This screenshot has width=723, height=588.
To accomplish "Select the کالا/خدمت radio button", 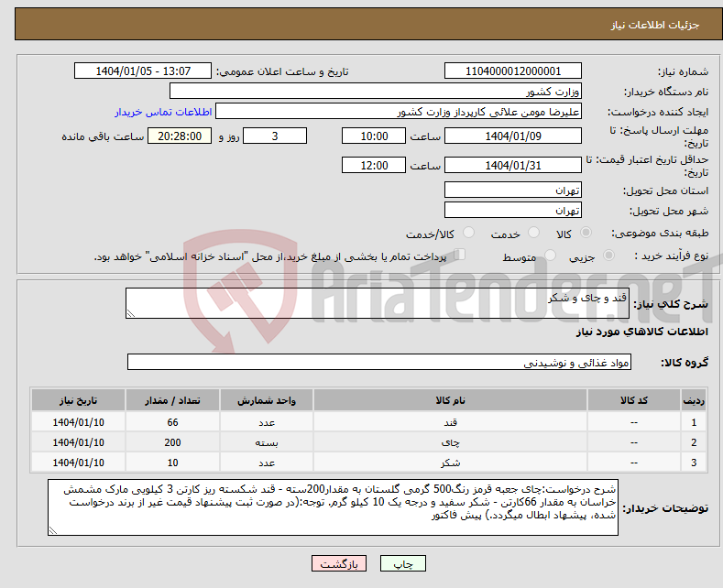I will (x=468, y=233).
